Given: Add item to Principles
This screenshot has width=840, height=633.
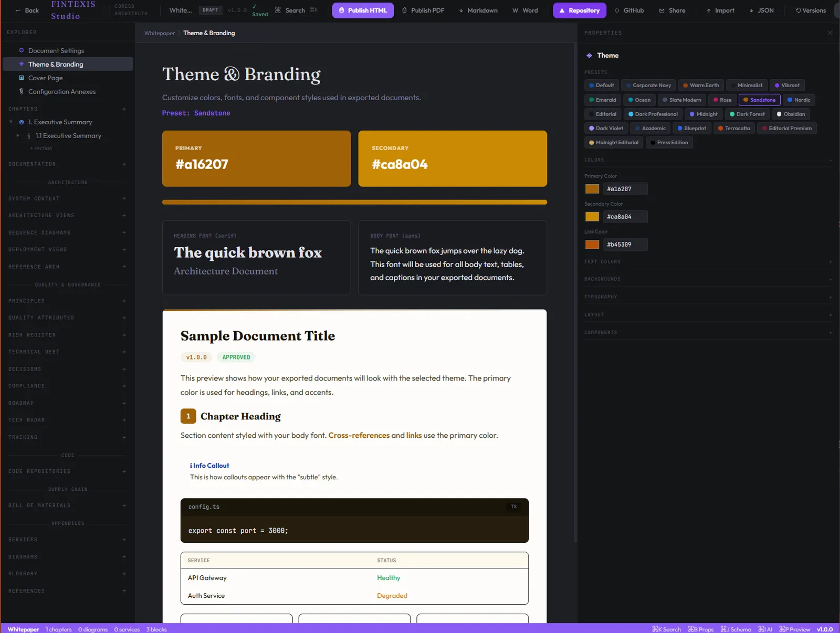Looking at the screenshot, I should [124, 301].
